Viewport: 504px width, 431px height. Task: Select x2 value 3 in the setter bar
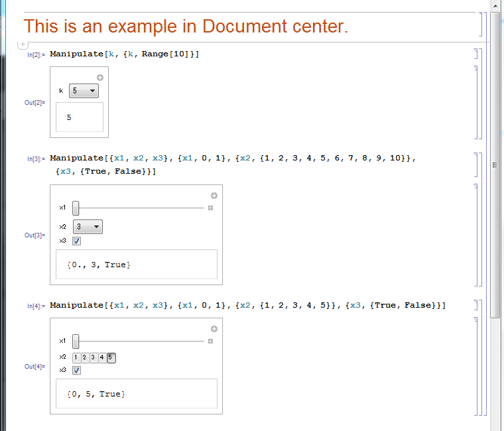tap(94, 357)
